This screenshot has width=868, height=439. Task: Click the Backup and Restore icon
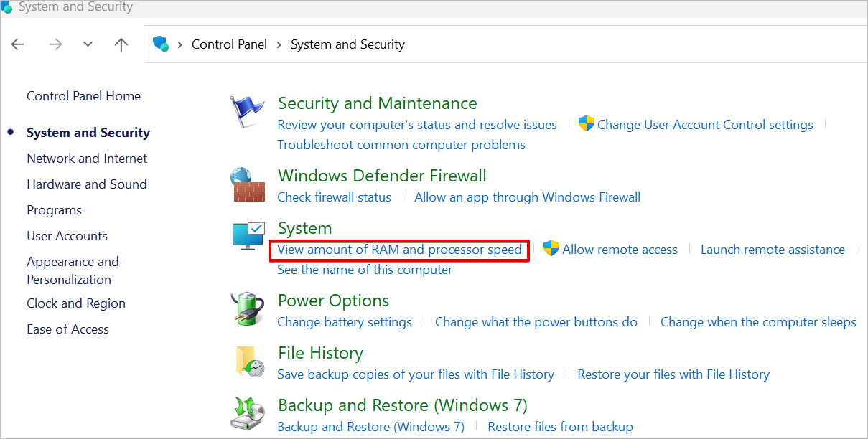coord(248,414)
